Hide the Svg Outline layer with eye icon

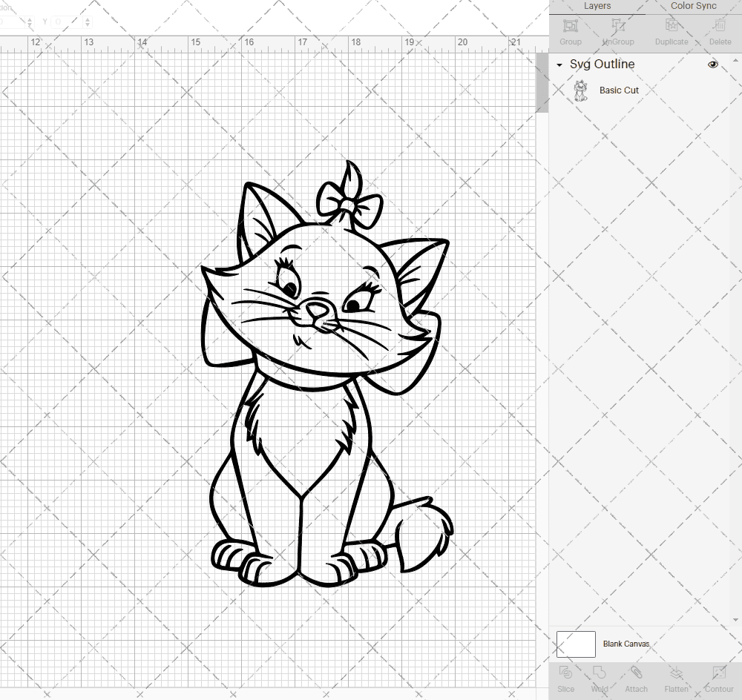pyautogui.click(x=713, y=65)
